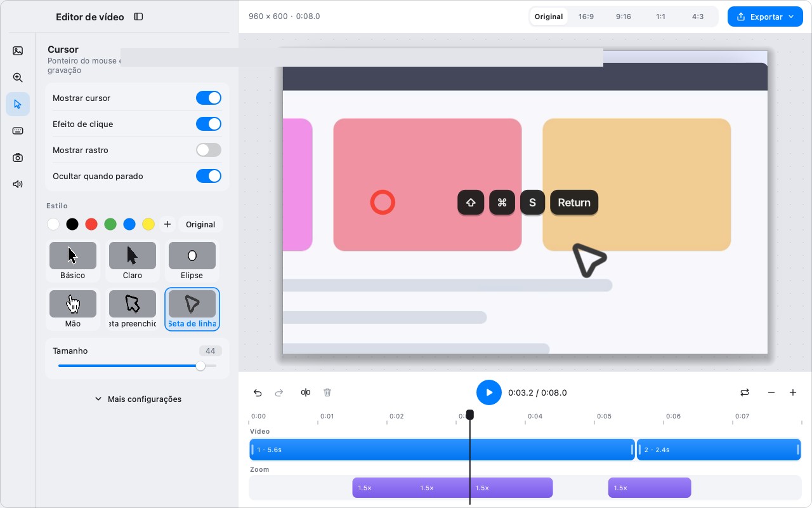Viewport: 812px width, 508px height.
Task: Pick the blue color swatch
Action: 129,224
